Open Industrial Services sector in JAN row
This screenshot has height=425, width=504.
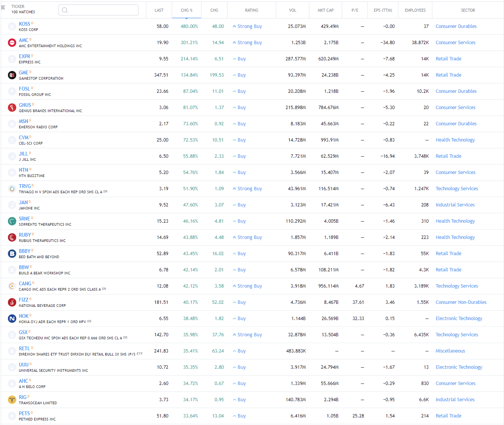coord(455,205)
